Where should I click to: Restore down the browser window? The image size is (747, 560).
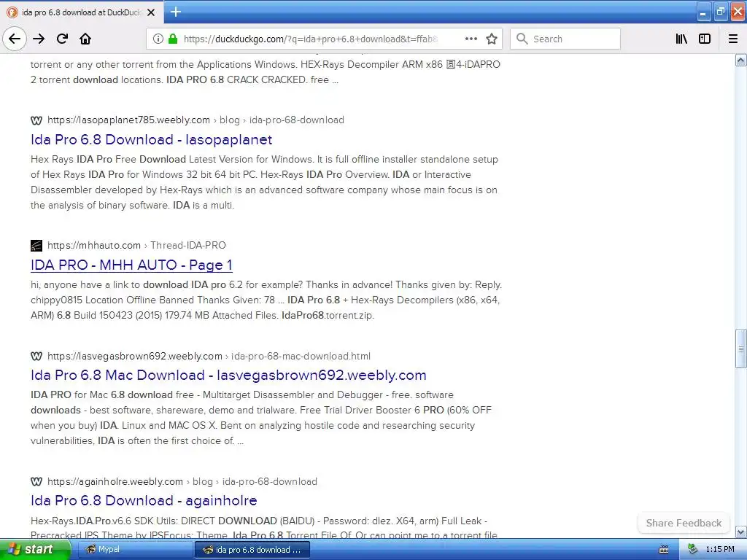720,12
